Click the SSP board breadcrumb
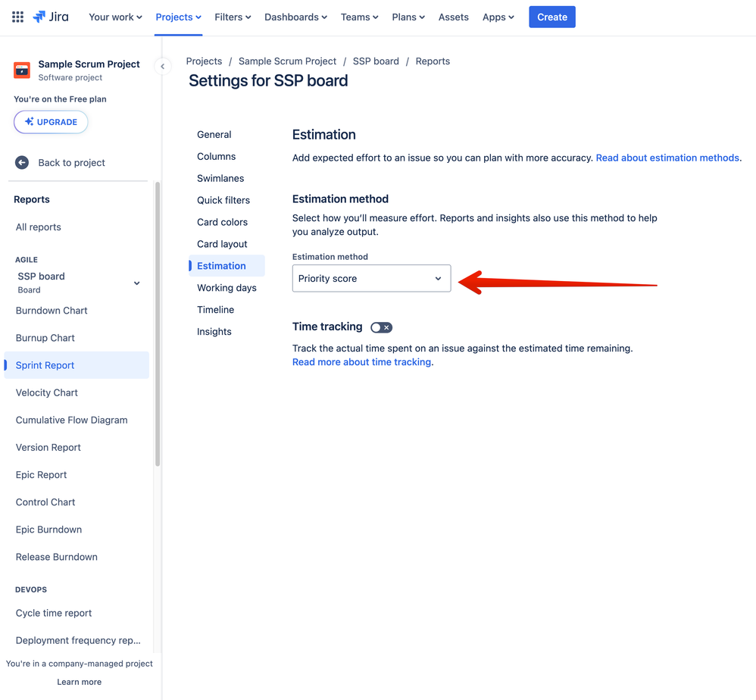This screenshot has width=756, height=700. (x=376, y=61)
